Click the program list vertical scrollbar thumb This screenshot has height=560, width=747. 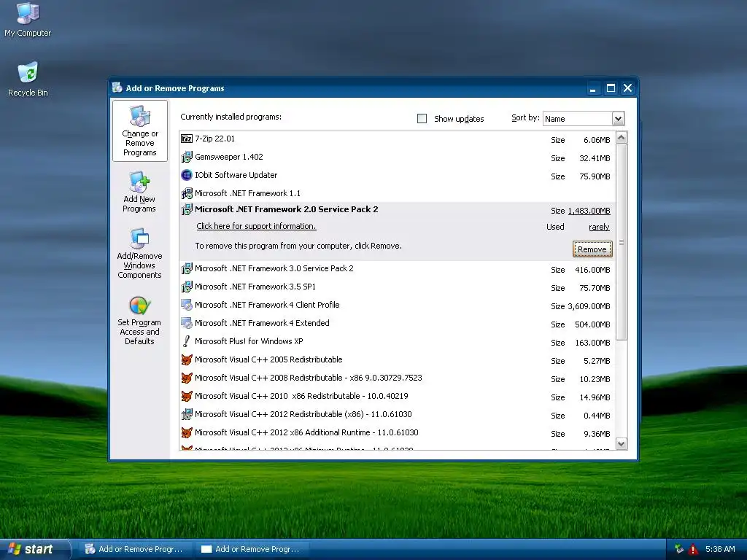tap(622, 242)
